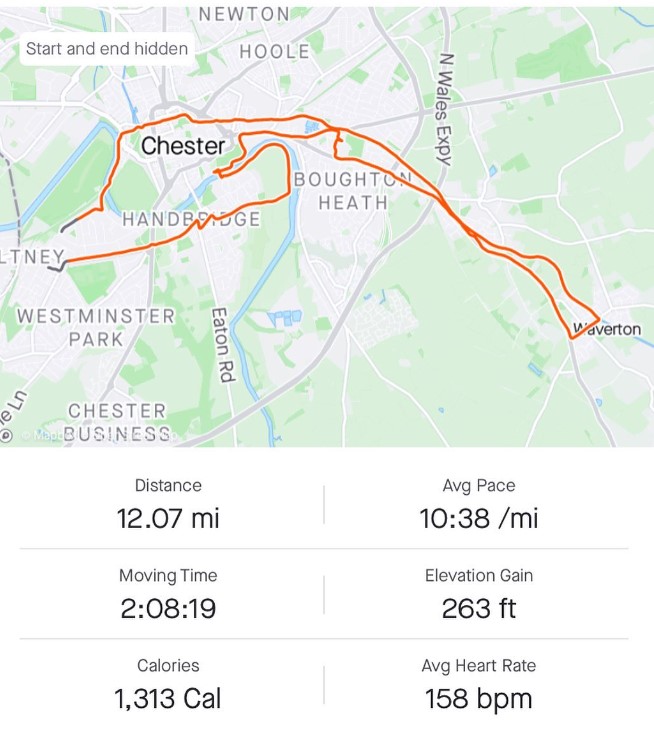
Task: Tap the N Wales Expy road label
Action: click(444, 109)
